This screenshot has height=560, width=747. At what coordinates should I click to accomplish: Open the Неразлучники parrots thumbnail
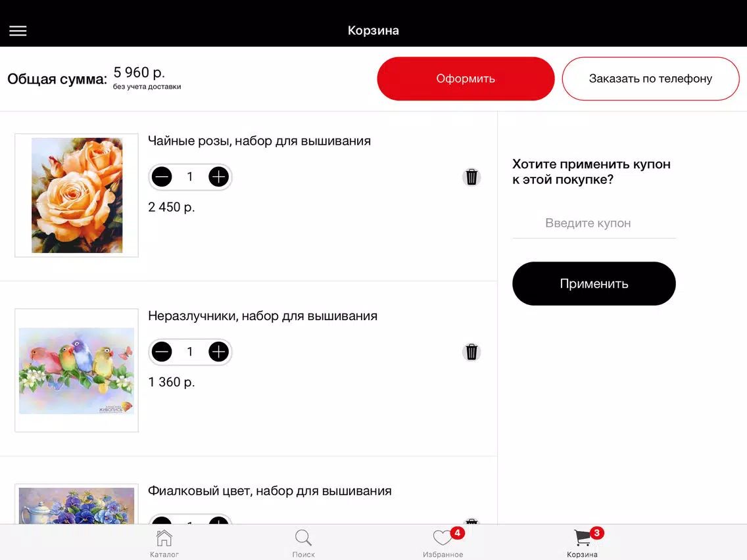point(77,371)
